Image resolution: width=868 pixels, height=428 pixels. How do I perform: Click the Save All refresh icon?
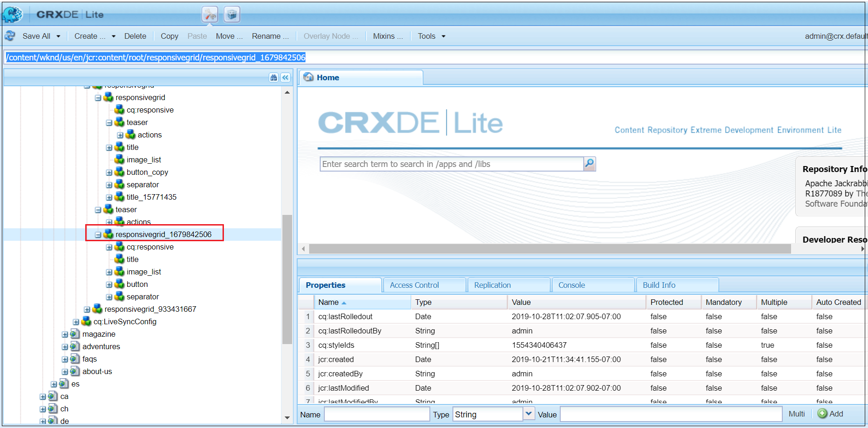(10, 36)
